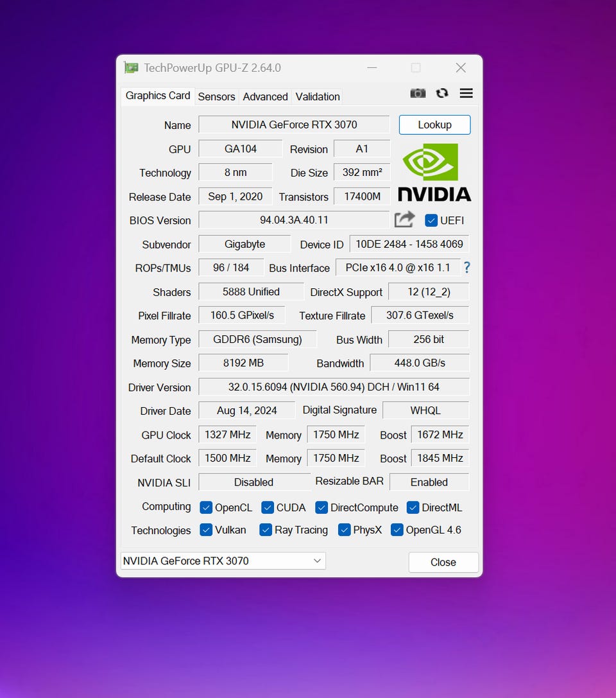Click the GPU Clock row Boost 1672 MHz
Image resolution: width=616 pixels, height=698 pixels.
click(x=440, y=435)
